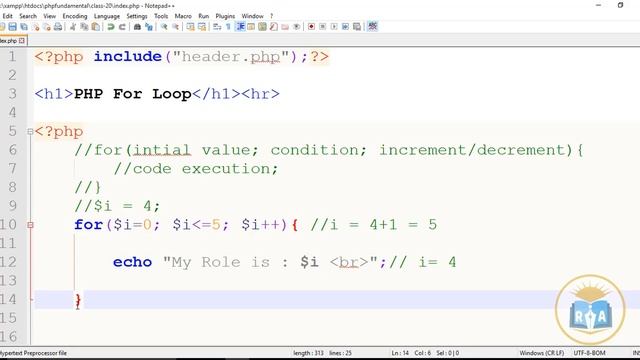This screenshot has height=360, width=640.
Task: Toggle the file monitoring eye icon
Action: pyautogui.click(x=296, y=27)
